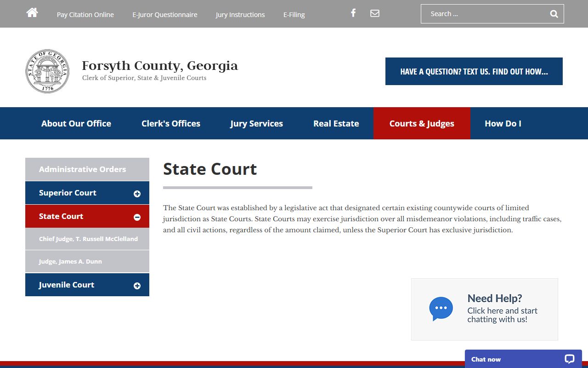Viewport: 588px width, 368px height.
Task: Open the Real Estate menu
Action: pos(336,123)
